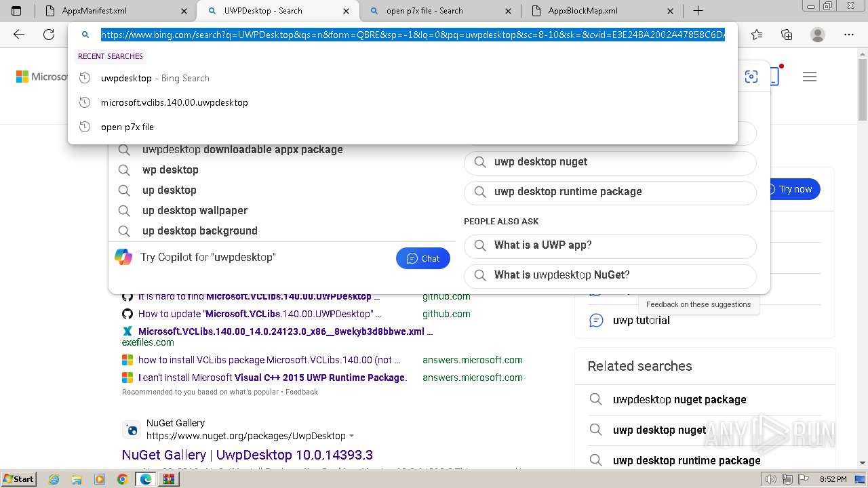The image size is (868, 488).
Task: Open File Explorer from taskbar
Action: [77, 479]
